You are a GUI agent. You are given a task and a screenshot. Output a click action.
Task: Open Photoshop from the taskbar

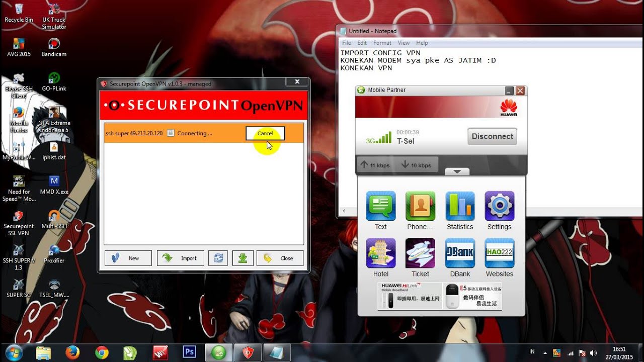point(189,352)
